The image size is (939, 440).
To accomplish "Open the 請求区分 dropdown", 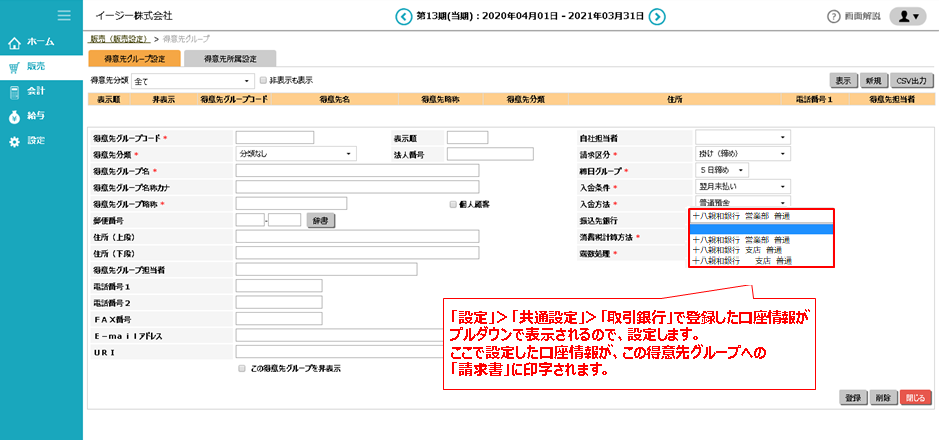I will 743,154.
